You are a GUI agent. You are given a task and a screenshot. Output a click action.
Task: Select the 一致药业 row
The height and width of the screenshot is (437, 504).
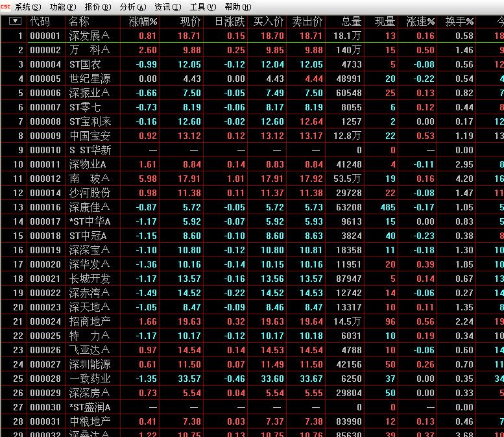pos(90,379)
